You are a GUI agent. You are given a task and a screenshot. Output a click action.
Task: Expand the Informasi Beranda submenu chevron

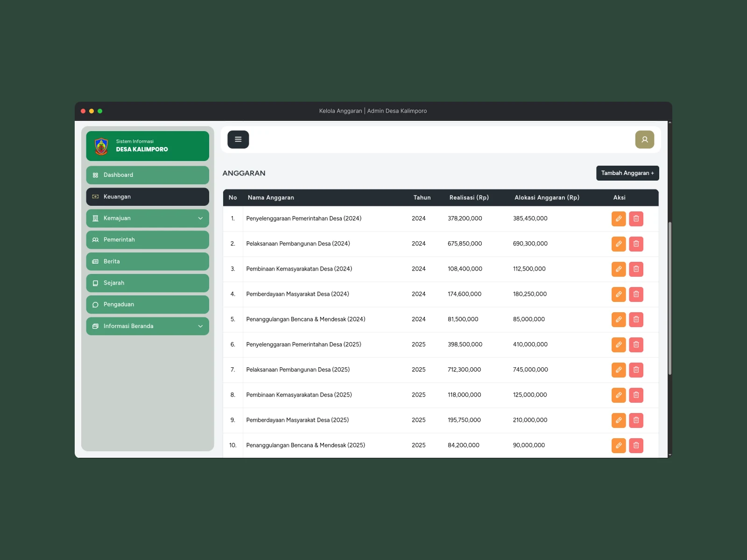coord(200,326)
